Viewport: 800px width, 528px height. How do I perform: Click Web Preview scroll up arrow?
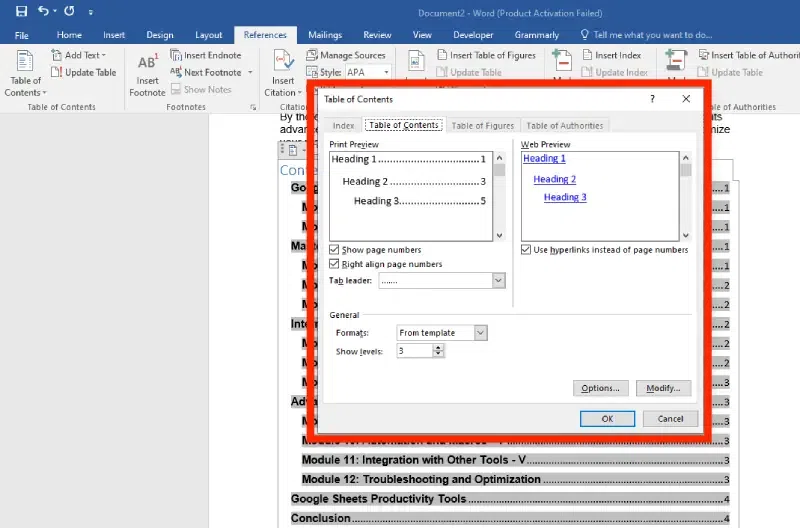click(x=686, y=158)
